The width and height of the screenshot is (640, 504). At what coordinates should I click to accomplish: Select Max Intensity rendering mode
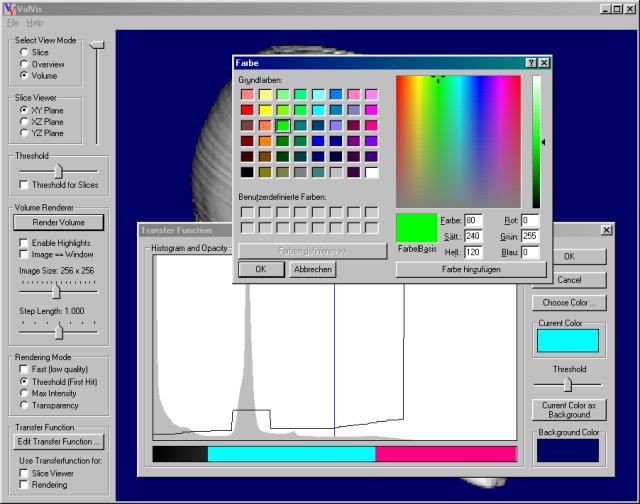(25, 393)
